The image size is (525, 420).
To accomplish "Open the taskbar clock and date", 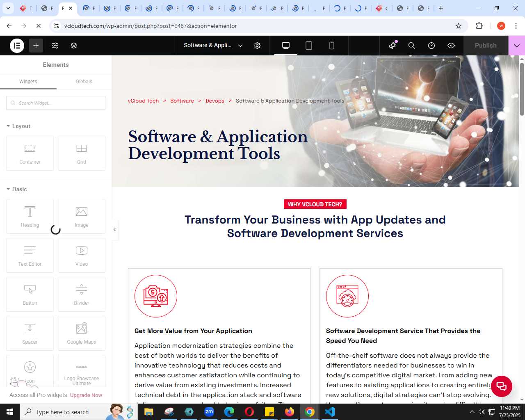I will (510, 412).
